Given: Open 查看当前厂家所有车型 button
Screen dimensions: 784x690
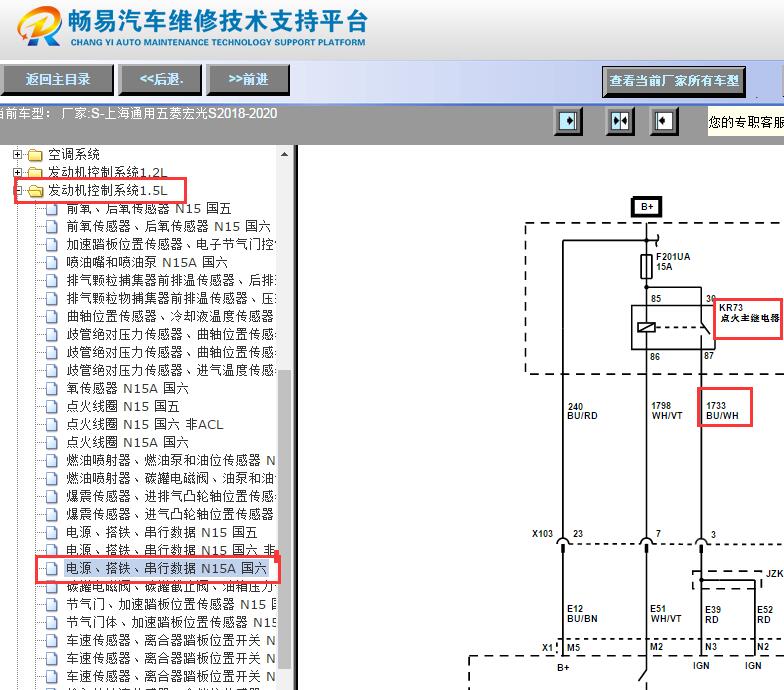Looking at the screenshot, I should [x=674, y=82].
